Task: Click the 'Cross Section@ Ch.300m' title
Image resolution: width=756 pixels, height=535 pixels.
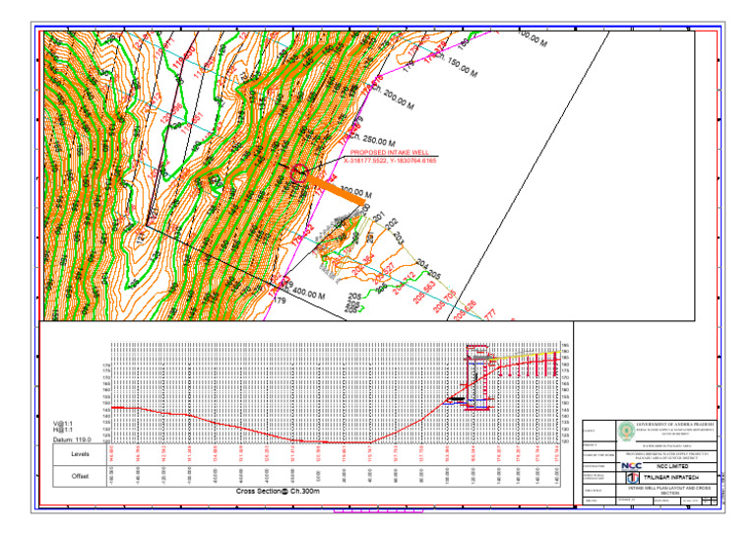Action: [x=278, y=491]
